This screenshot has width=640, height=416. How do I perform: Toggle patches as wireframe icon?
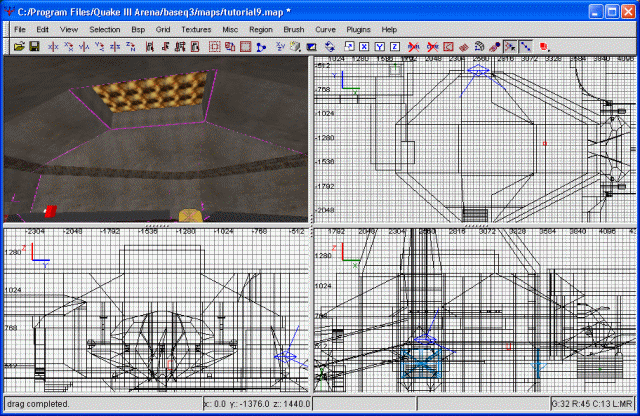pyautogui.click(x=464, y=47)
